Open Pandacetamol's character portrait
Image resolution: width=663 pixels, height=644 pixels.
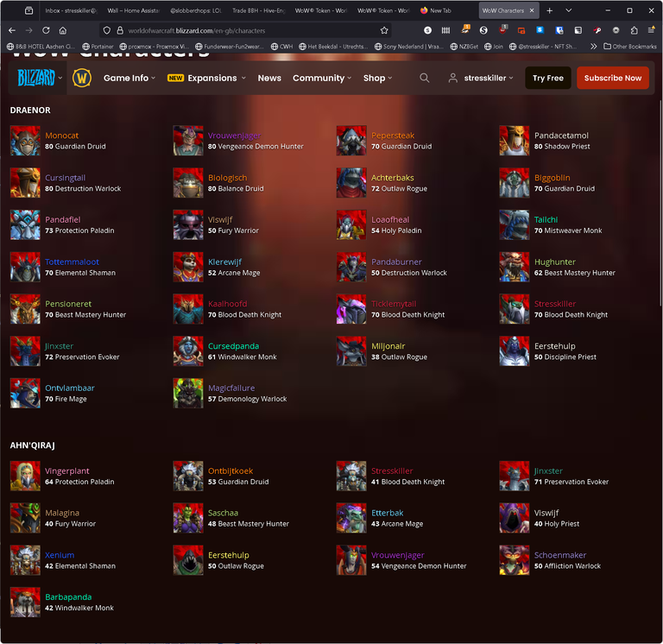515,141
